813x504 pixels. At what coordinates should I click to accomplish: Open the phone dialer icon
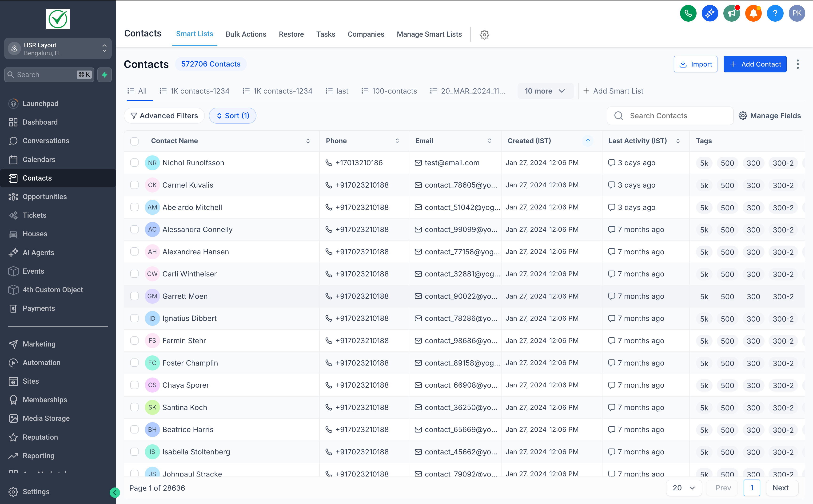(688, 13)
